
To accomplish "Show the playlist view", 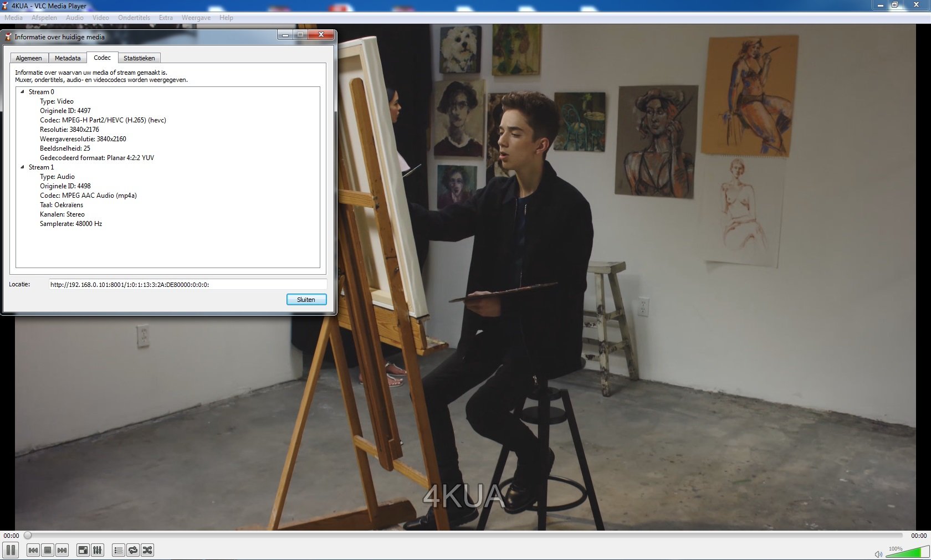I will point(119,550).
